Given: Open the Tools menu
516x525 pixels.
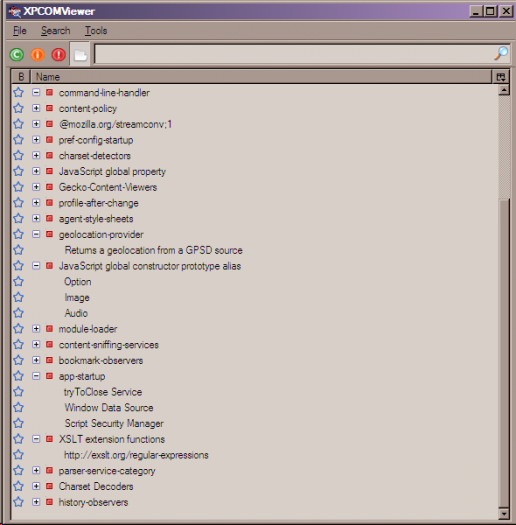Looking at the screenshot, I should [96, 31].
